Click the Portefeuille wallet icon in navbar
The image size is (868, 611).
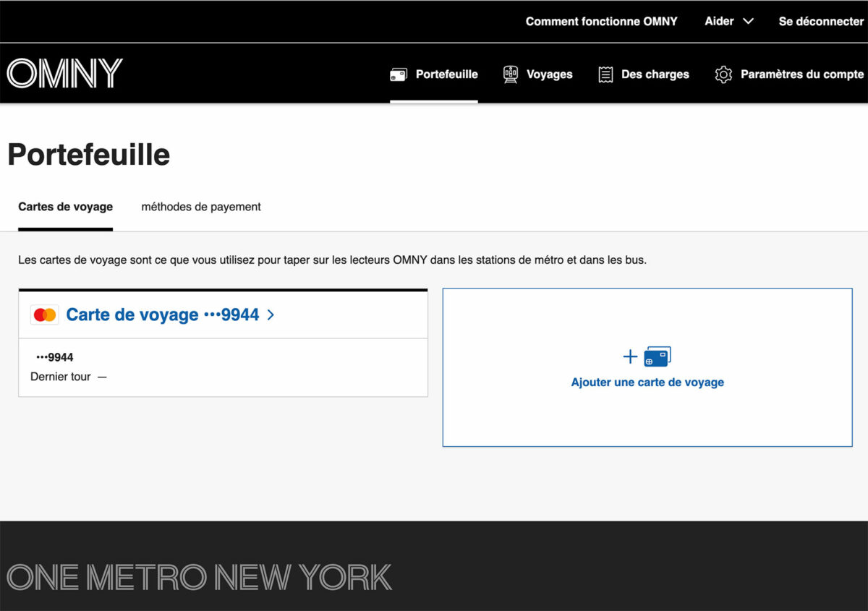[399, 74]
